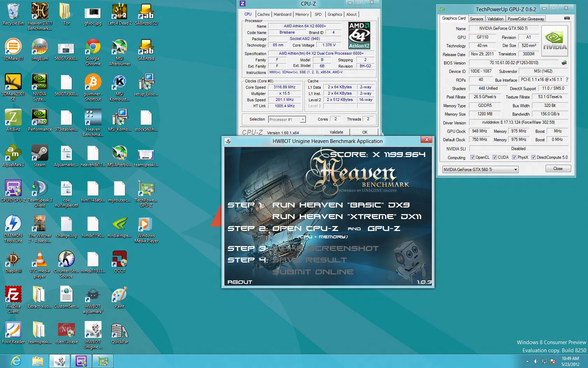This screenshot has width=588, height=368.
Task: Expand the Processor #1 selection dropdown
Action: (x=287, y=120)
